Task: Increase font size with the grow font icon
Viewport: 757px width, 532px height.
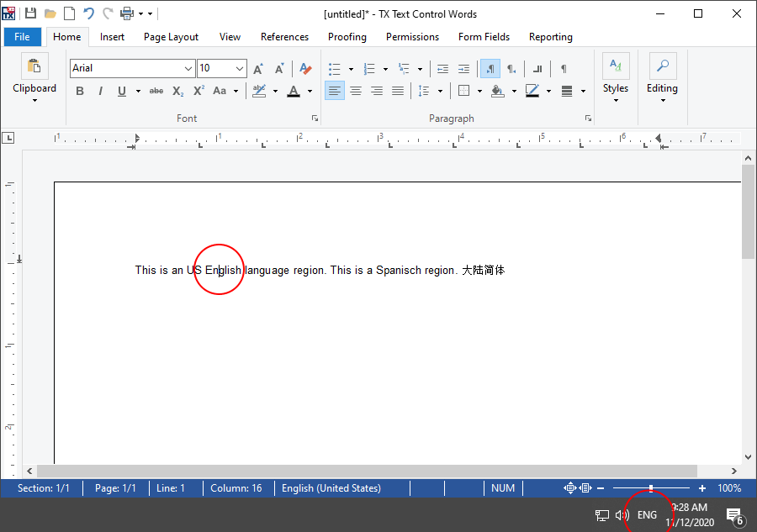Action: [x=258, y=68]
